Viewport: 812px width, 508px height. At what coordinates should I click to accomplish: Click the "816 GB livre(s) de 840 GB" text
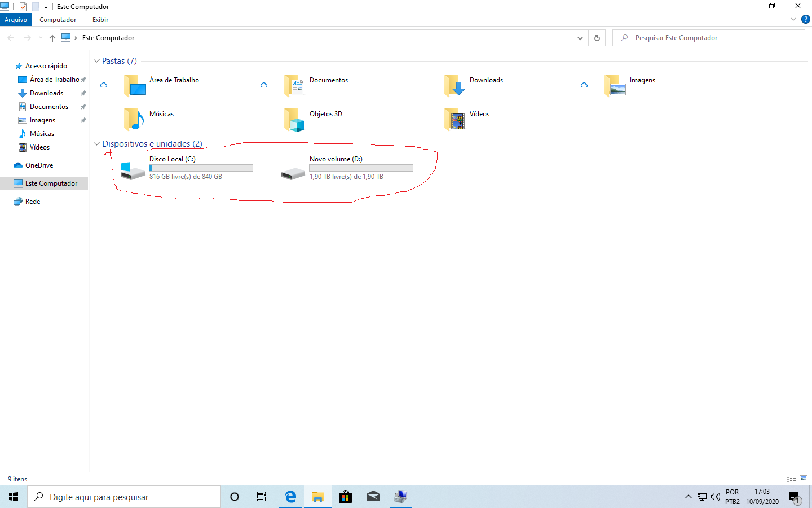tap(186, 177)
